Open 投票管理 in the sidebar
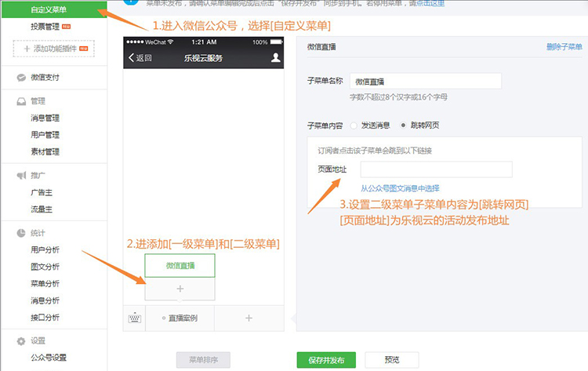 tap(45, 27)
